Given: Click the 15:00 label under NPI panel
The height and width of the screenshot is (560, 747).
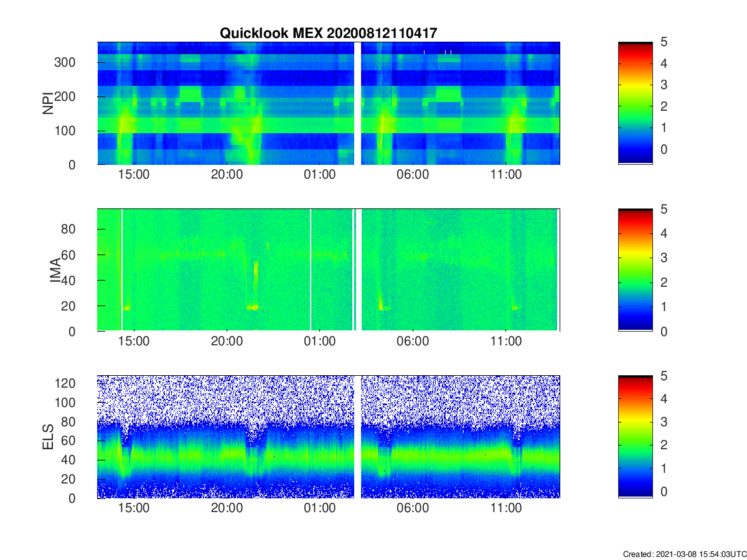Looking at the screenshot, I should [x=133, y=175].
